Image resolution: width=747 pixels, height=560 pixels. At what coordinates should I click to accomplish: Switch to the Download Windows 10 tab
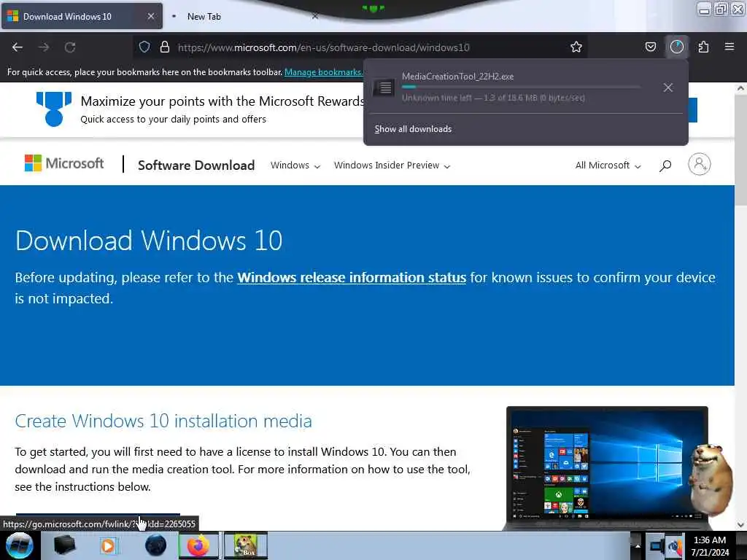(82, 16)
